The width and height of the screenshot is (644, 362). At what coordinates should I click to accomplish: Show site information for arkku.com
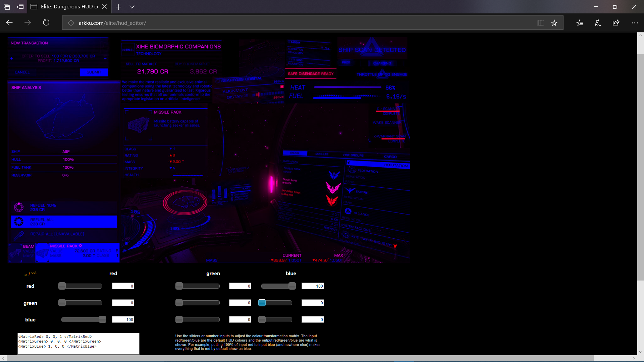(x=71, y=23)
